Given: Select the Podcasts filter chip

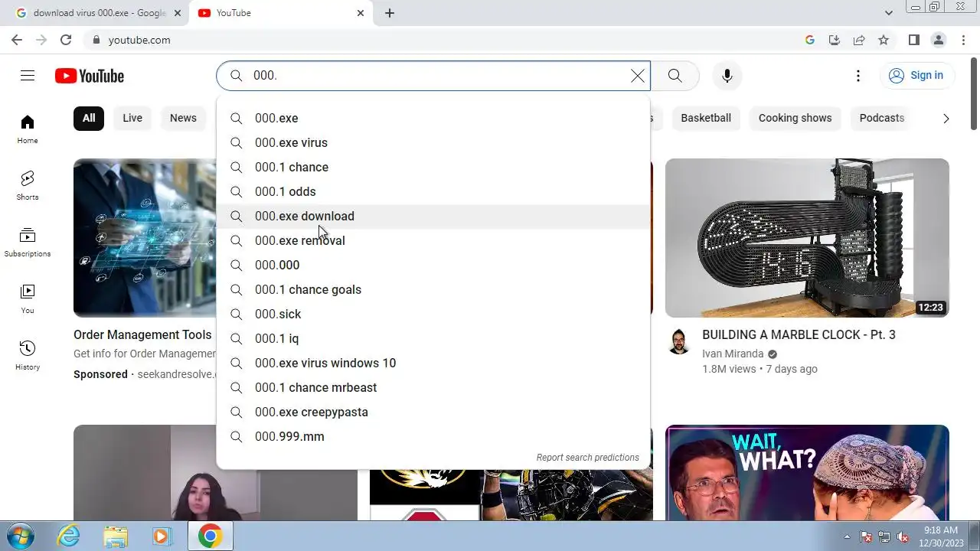Looking at the screenshot, I should 882,118.
